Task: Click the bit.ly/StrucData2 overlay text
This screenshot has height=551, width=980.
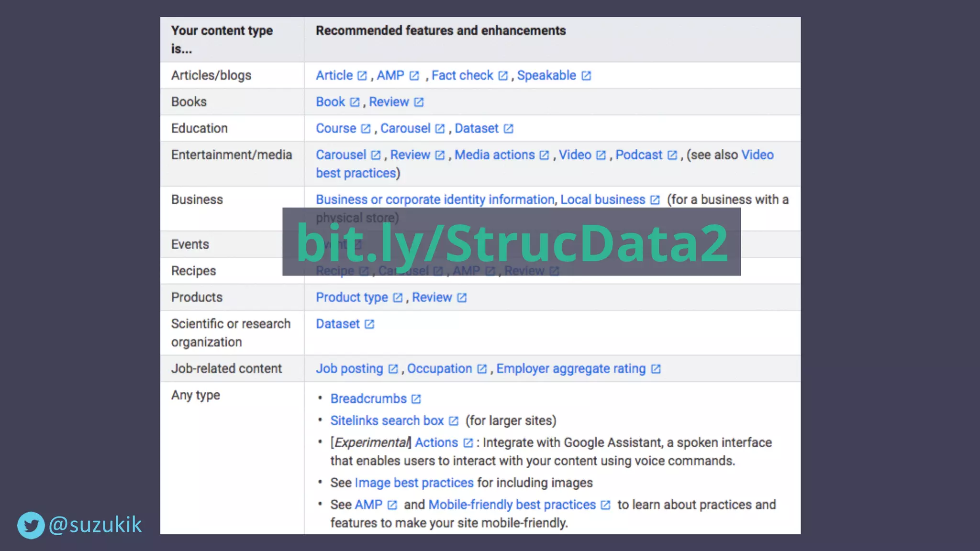Action: pos(511,242)
